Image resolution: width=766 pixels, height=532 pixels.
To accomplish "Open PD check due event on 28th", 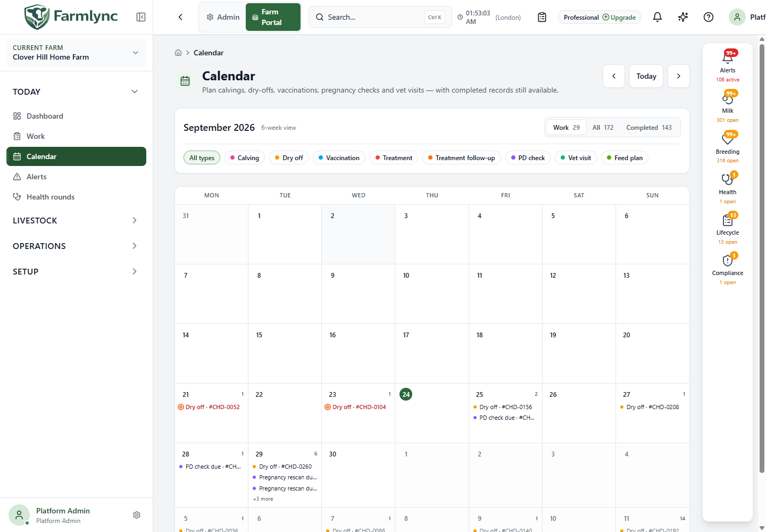I will point(210,467).
